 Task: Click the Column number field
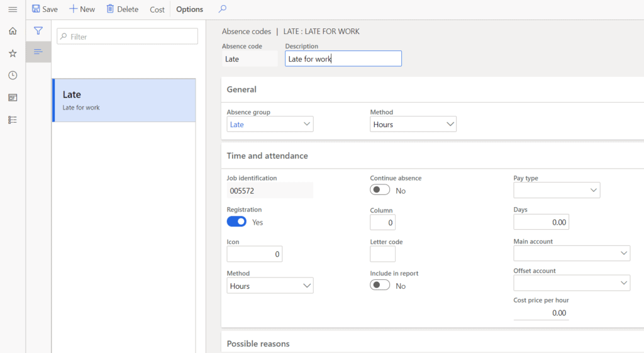coord(383,222)
